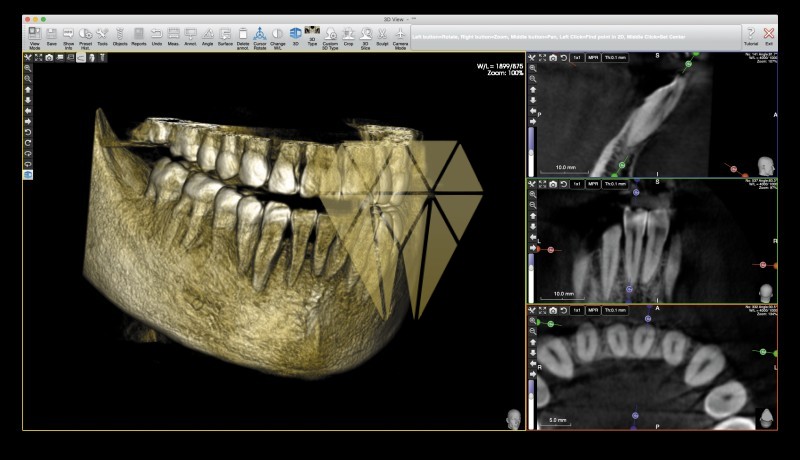Screen dimensions: 800x460
Task: Toggle Camera Mode in toolbar
Action: [400, 37]
